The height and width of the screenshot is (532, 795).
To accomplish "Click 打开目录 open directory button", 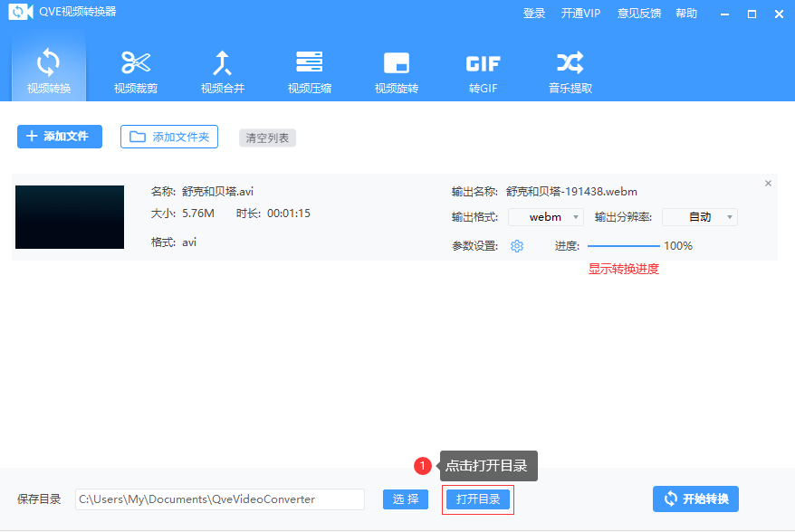I will [477, 499].
